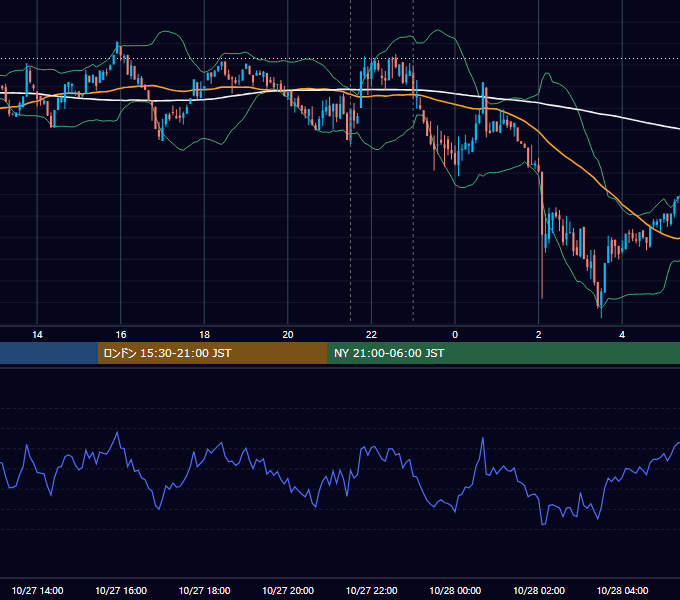Click the 20 hour label on chart axis
Image resolution: width=680 pixels, height=600 pixels.
point(288,335)
